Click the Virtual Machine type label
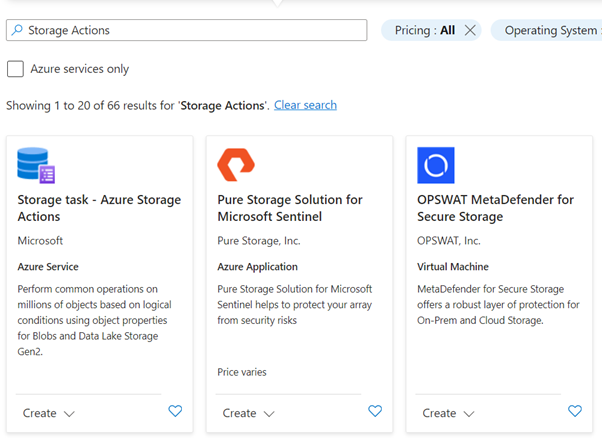Screen dimensions: 602x440 point(453,266)
